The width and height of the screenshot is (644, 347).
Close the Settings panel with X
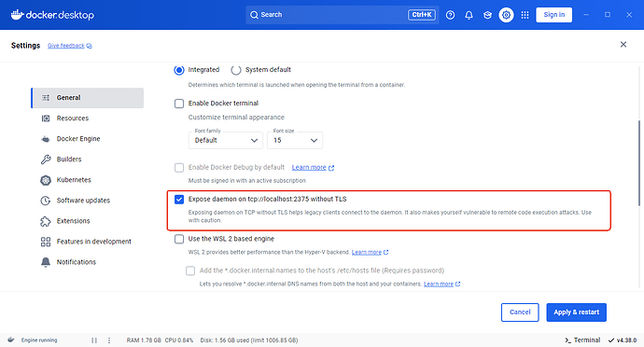623,45
